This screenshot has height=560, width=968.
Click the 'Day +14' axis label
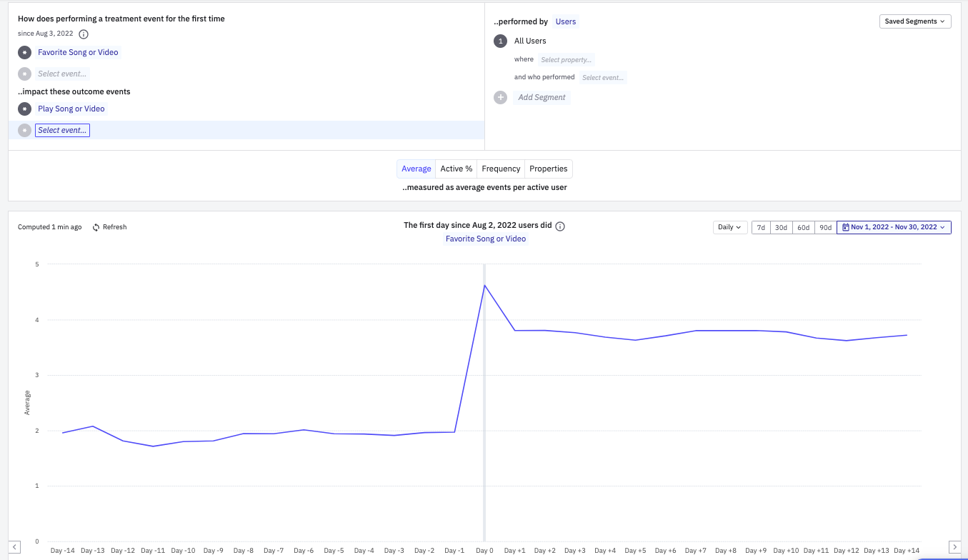(907, 551)
